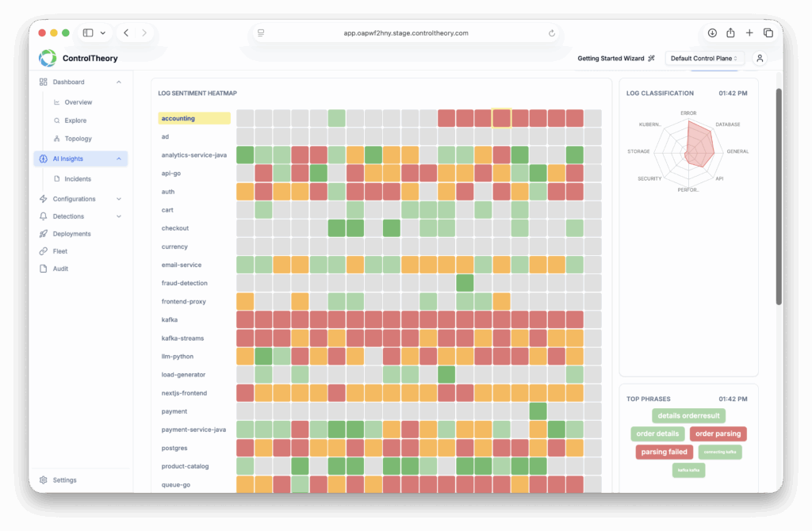Open the Default Control Plane dropdown
Image resolution: width=812 pixels, height=531 pixels.
(704, 58)
